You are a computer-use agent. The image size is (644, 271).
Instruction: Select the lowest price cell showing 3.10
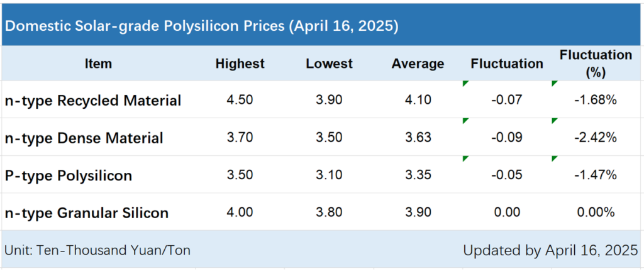329,175
